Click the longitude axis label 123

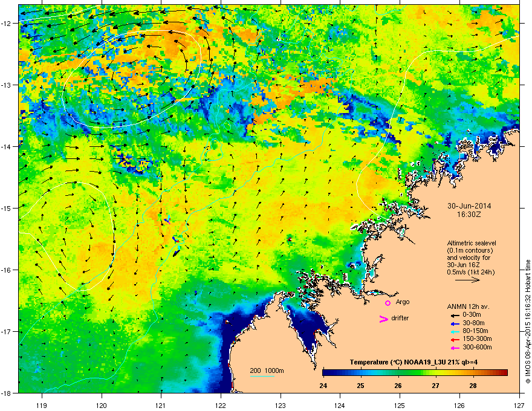281,405
